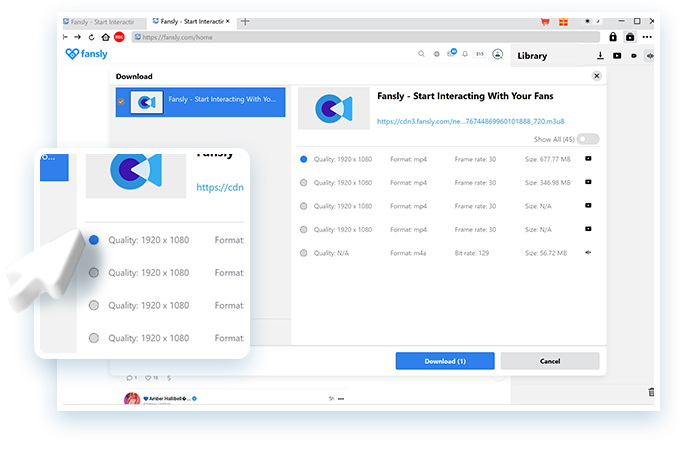The height and width of the screenshot is (449, 684).
Task: Click the Library heading
Action: (x=532, y=56)
